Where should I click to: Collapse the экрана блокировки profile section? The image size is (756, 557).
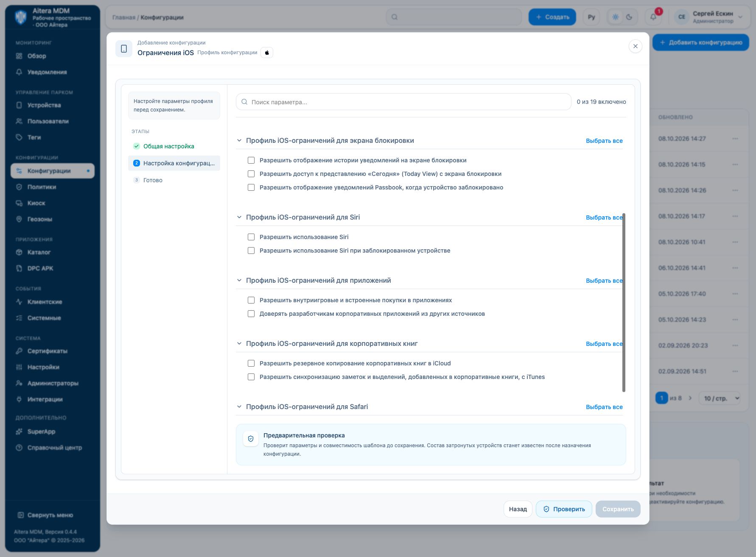coord(239,140)
